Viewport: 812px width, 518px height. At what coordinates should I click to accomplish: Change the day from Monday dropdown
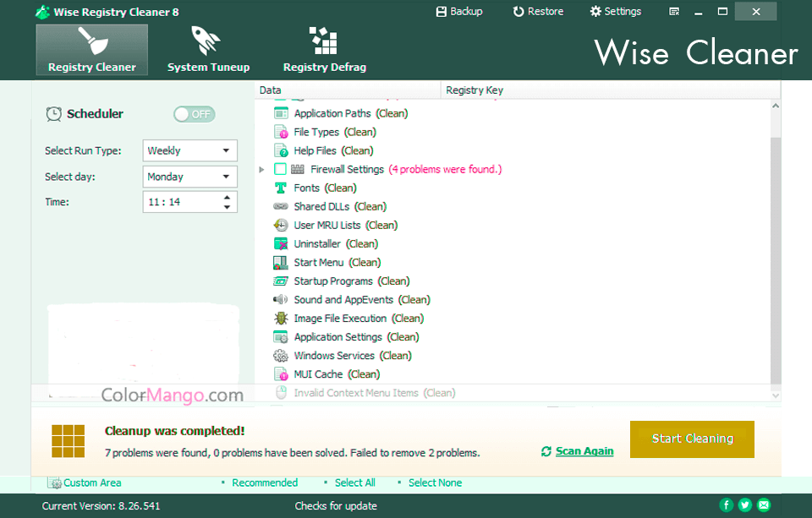(189, 177)
